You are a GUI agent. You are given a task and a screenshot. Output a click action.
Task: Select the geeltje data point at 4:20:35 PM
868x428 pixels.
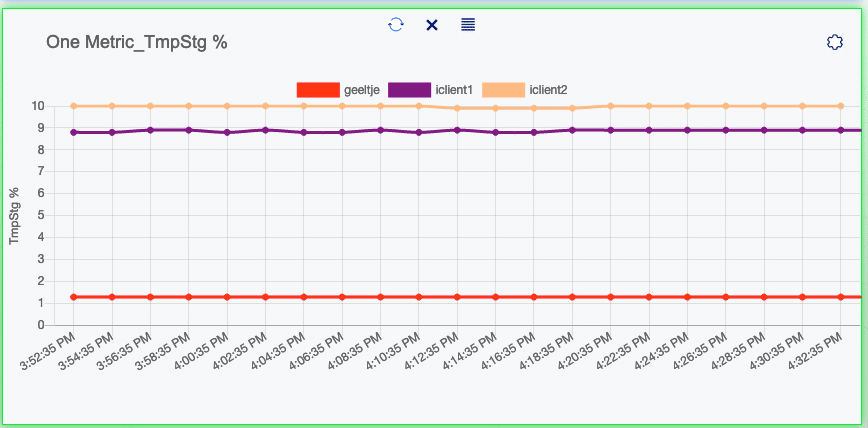click(611, 297)
